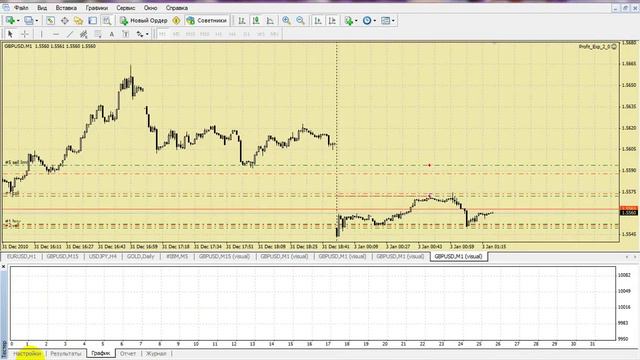The image size is (640, 360).
Task: Expand the templates dropdown arrow
Action: [393, 20]
